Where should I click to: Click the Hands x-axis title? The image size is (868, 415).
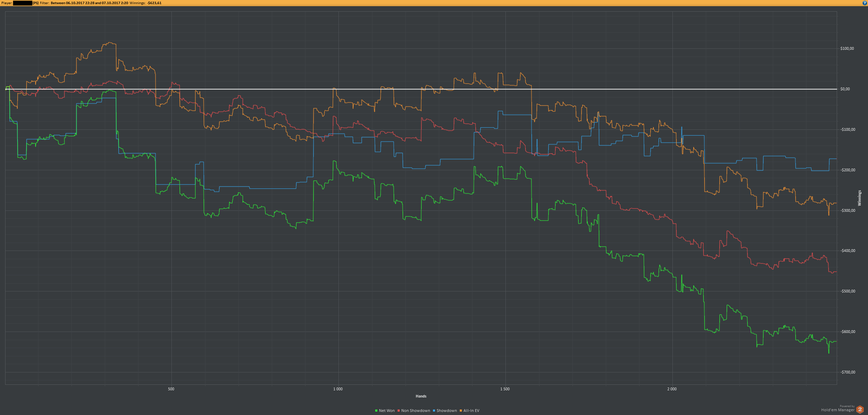pos(421,396)
